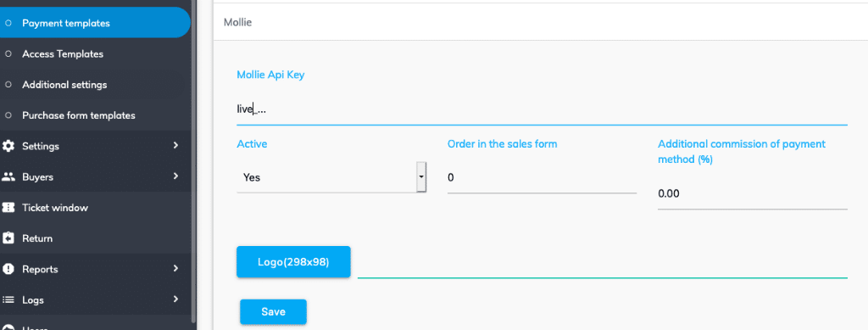The width and height of the screenshot is (868, 330).
Task: Open Purchase form templates menu item
Action: (79, 115)
